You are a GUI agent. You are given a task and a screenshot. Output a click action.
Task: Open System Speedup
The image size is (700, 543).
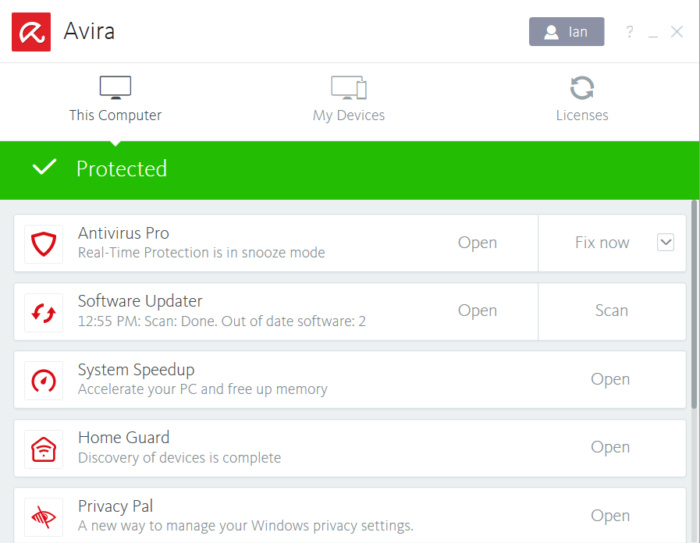click(610, 379)
